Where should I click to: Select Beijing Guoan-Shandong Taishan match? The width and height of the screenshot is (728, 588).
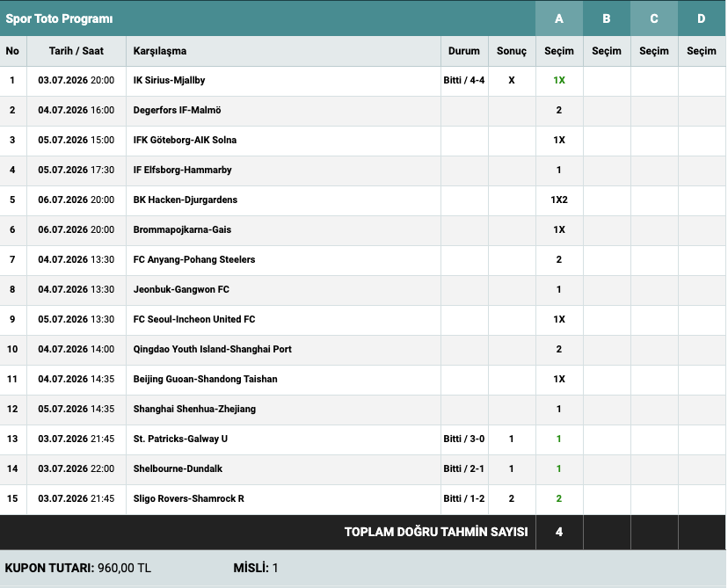click(205, 379)
